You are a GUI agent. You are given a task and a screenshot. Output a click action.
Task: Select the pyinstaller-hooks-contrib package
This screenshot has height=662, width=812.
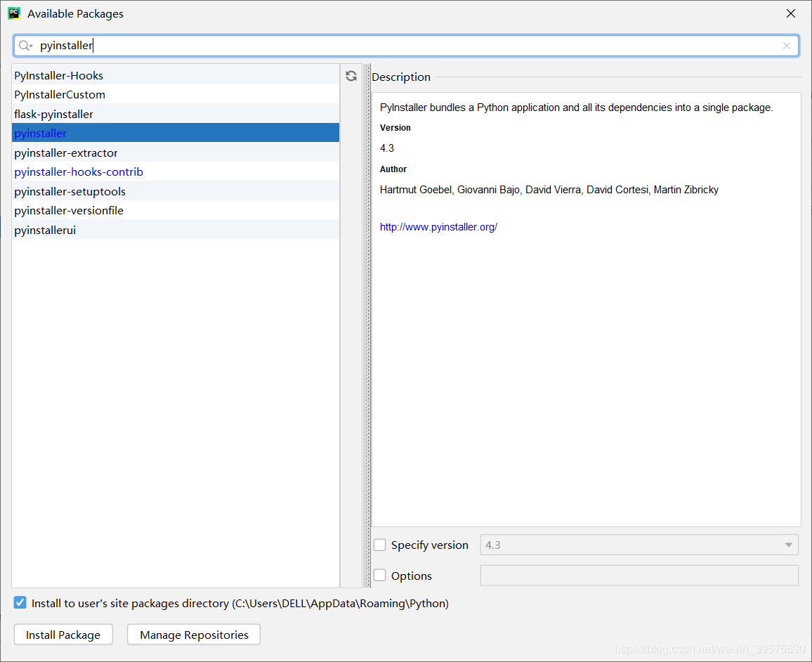(x=176, y=172)
